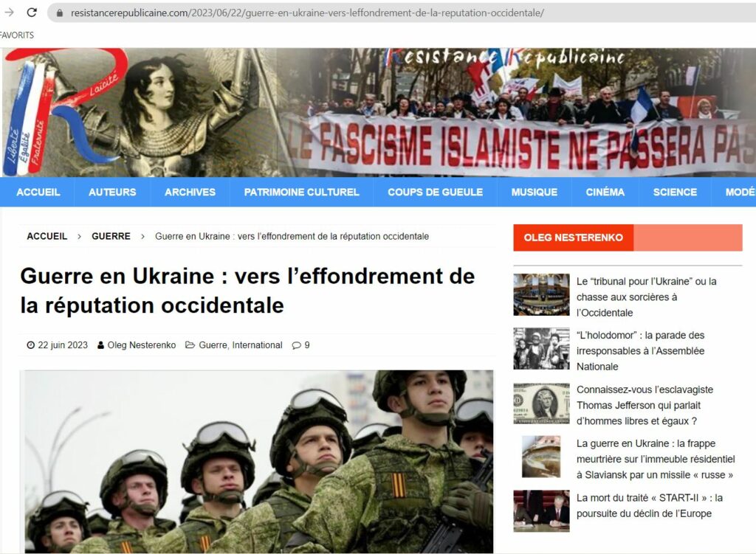Click the site header banner image
Viewport: 756px width, 554px height.
379,112
